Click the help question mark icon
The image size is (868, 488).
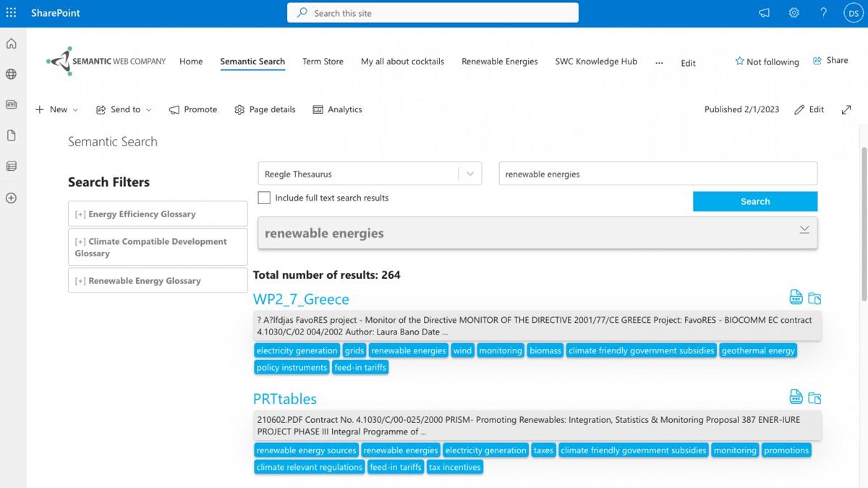823,13
